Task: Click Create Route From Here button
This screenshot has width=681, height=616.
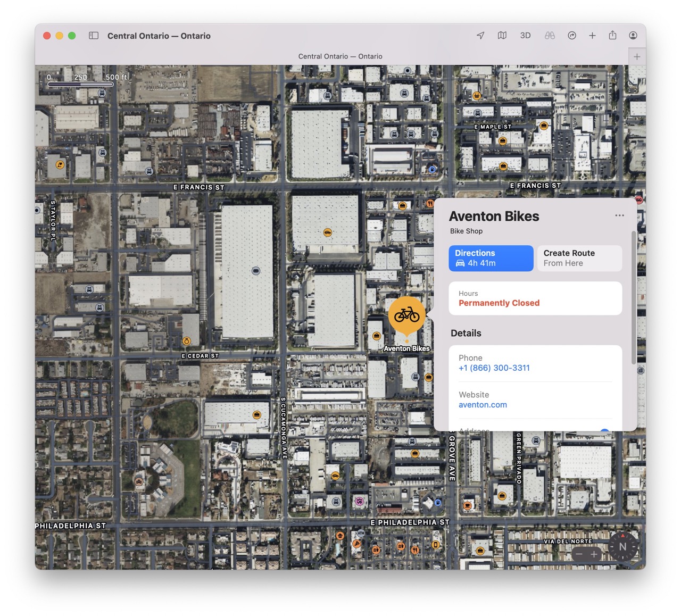Action: tap(579, 259)
